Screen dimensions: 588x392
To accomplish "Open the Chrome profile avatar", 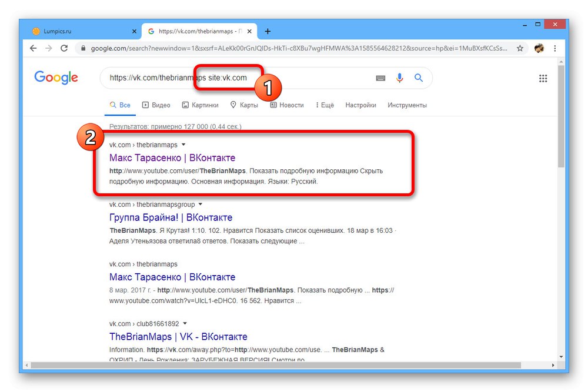I will (539, 48).
